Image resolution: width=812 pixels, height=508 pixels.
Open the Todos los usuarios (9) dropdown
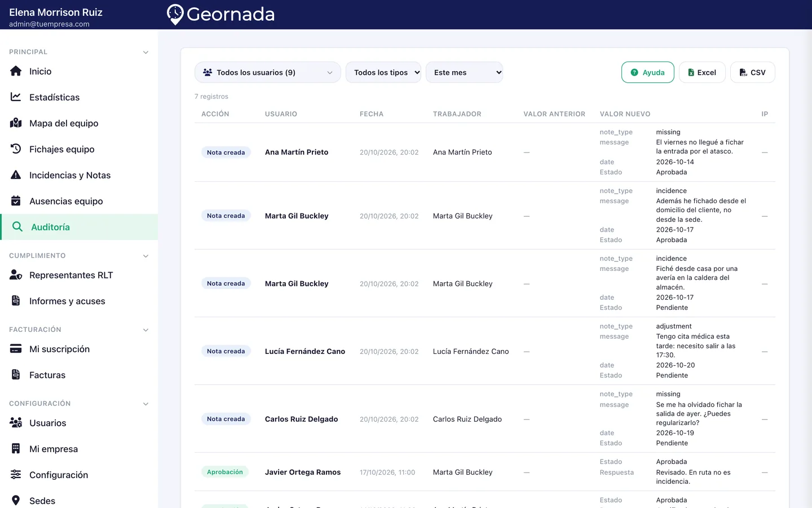tap(268, 72)
